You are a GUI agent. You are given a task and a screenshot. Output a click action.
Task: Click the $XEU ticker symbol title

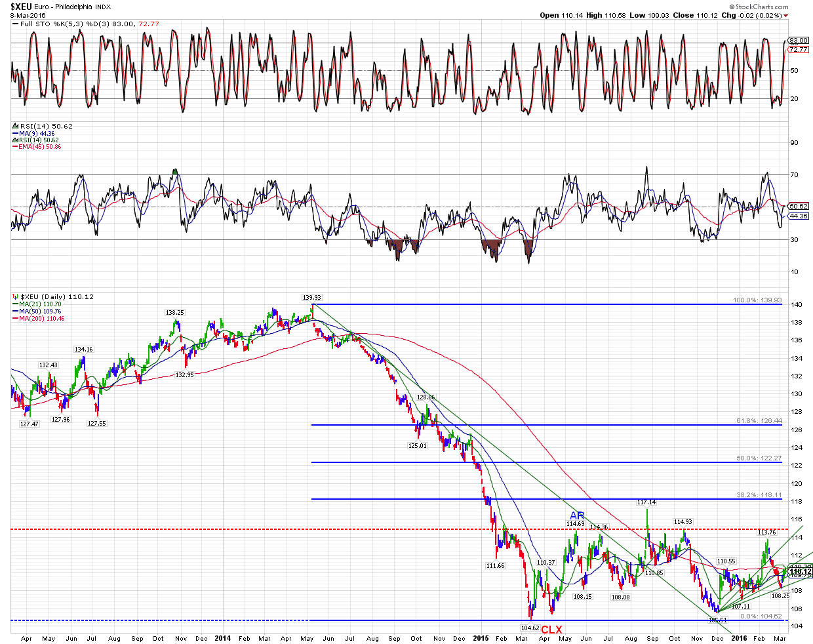coord(18,7)
